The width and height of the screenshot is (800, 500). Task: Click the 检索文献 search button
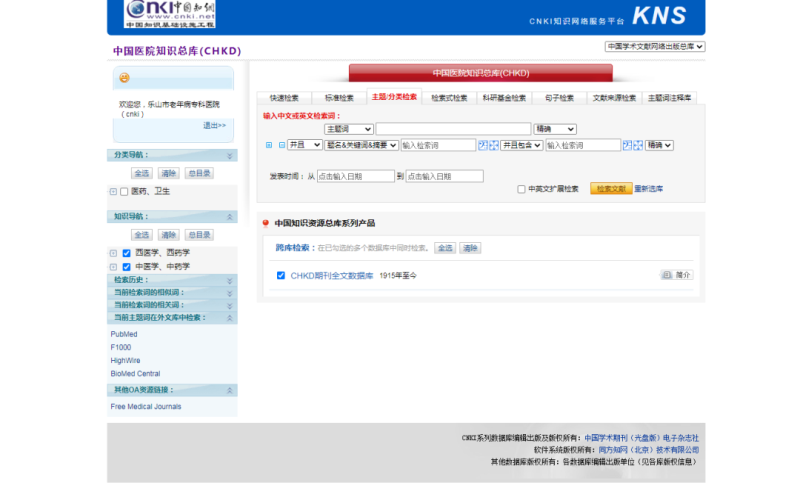click(611, 189)
